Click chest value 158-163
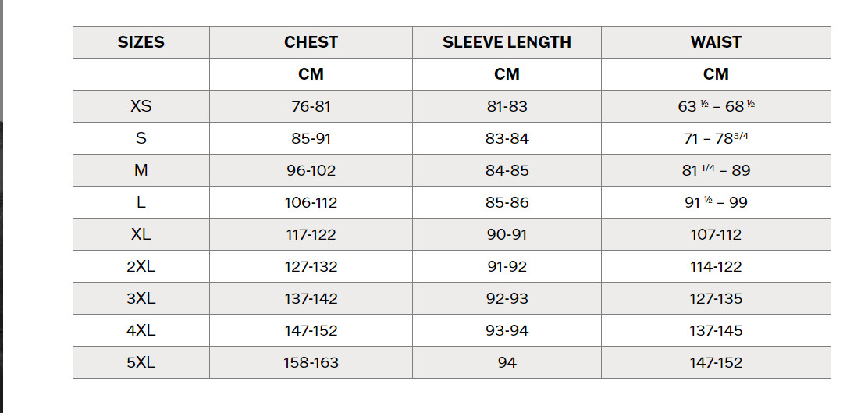The width and height of the screenshot is (868, 413). (311, 362)
